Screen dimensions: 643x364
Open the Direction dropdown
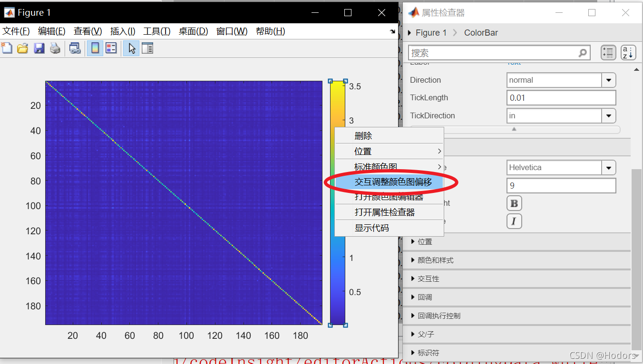coord(608,80)
